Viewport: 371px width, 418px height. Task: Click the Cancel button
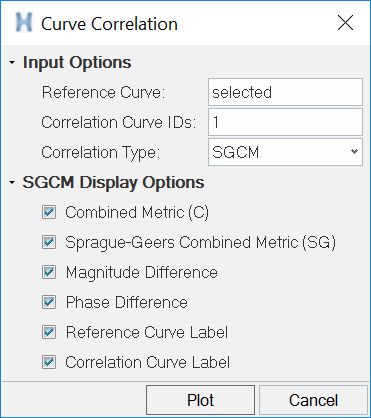point(313,400)
